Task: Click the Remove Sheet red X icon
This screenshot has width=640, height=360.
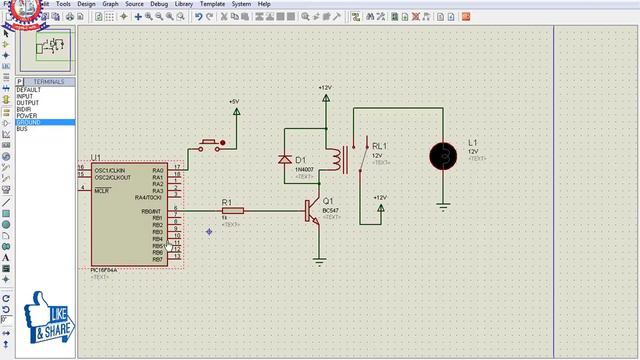Action: pos(416,17)
